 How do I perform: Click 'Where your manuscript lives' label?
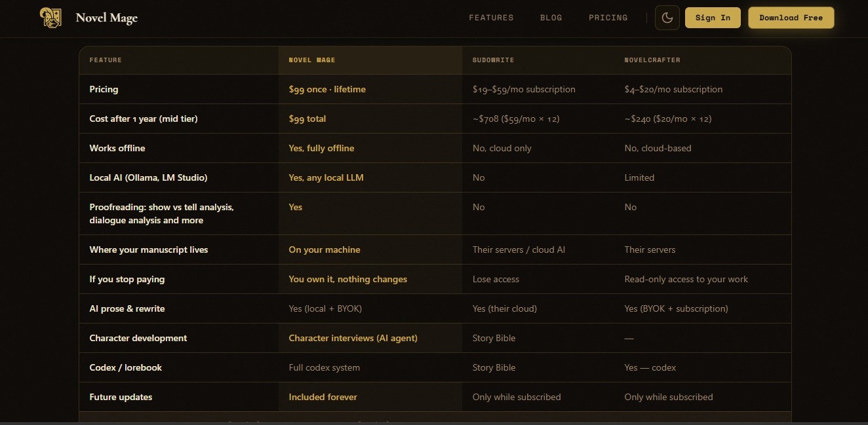149,249
